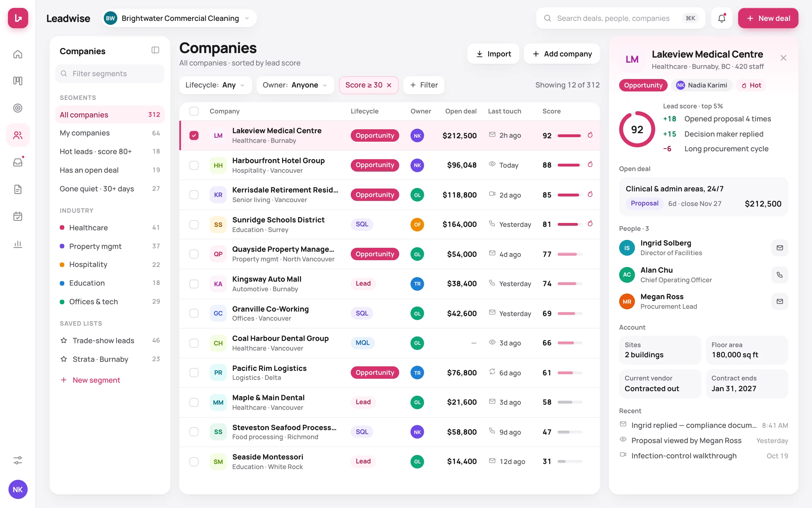Viewport: 812px width, 508px height.
Task: Open the target goals sidebar icon
Action: (18, 108)
